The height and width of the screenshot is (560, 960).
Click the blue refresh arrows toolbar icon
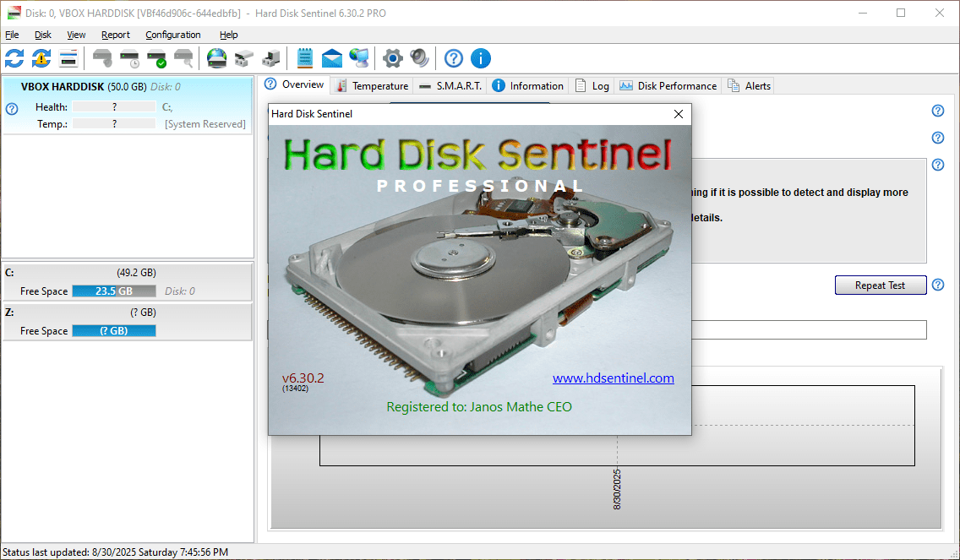[14, 58]
